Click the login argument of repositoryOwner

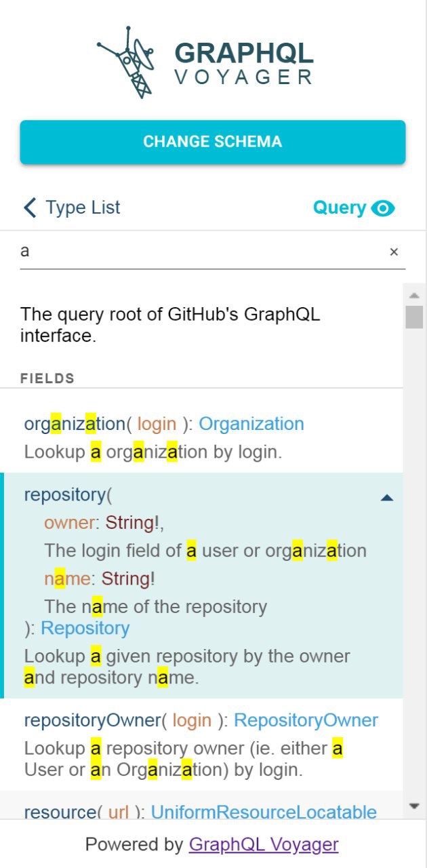click(192, 720)
